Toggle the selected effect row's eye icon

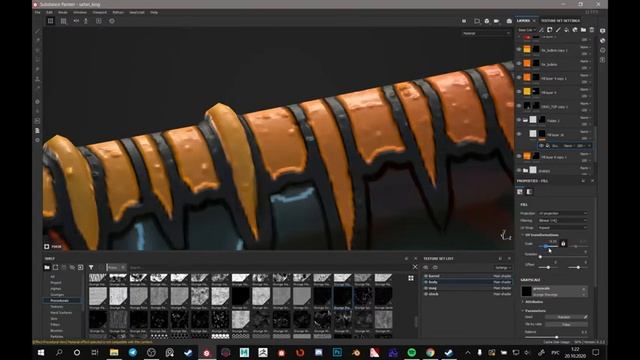541,145
